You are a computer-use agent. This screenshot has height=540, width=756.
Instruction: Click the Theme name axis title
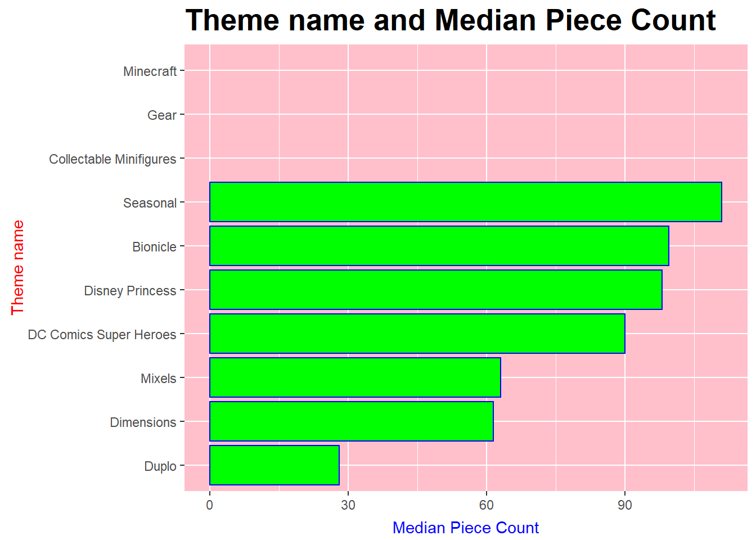click(x=18, y=267)
